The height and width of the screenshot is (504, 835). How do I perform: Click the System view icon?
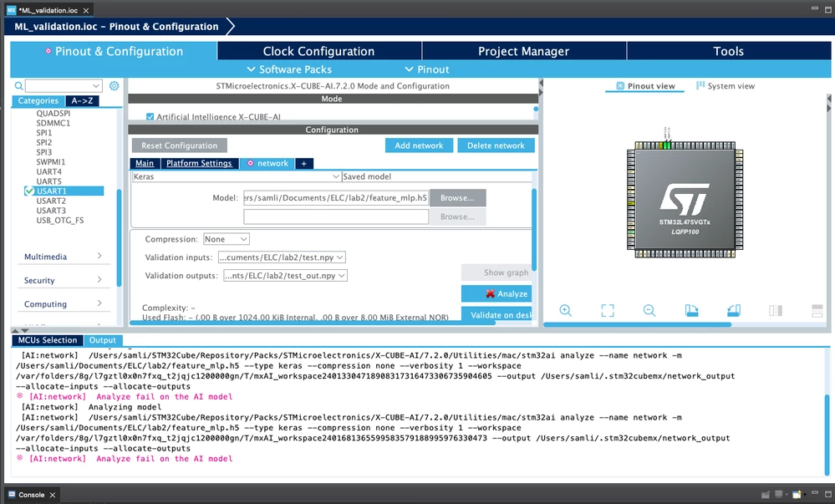tap(700, 85)
